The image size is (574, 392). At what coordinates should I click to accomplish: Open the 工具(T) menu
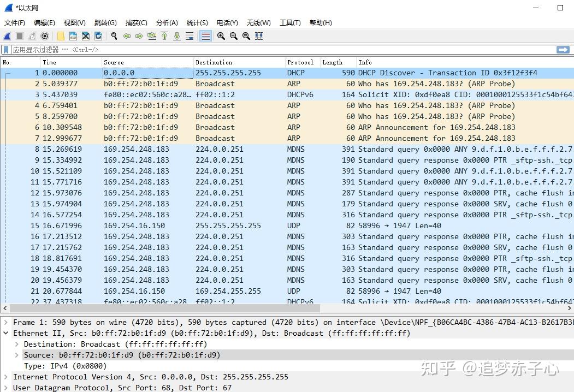(x=291, y=23)
